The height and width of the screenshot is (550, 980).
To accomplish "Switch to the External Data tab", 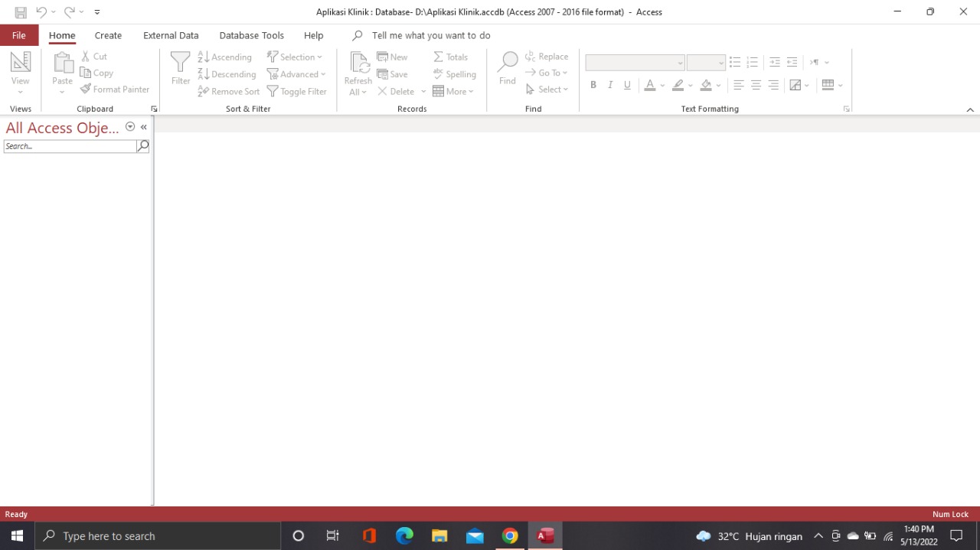I will coord(171,35).
